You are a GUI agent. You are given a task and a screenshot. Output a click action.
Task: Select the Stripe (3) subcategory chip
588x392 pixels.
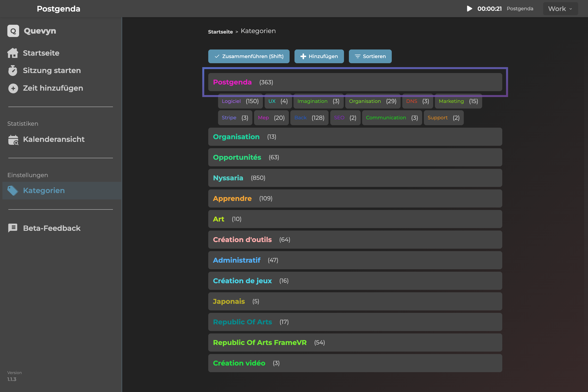(x=235, y=118)
